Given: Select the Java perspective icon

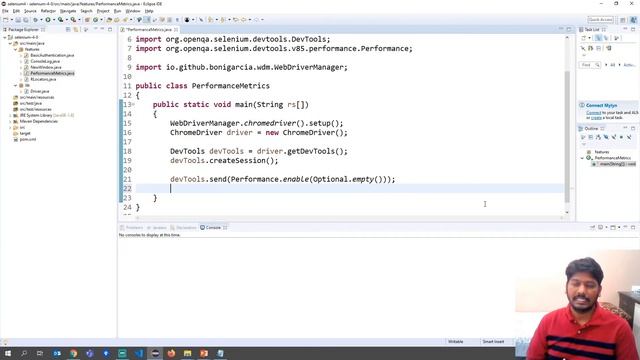Looking at the screenshot, I should 633,20.
